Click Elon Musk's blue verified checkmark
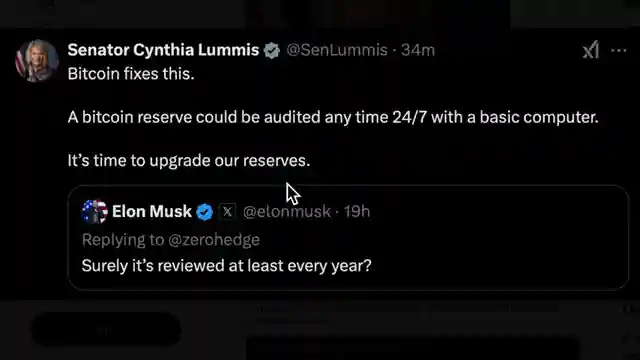 tap(204, 212)
